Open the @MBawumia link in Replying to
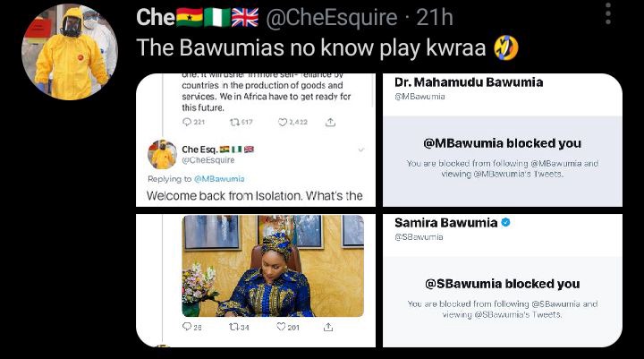 click(219, 179)
